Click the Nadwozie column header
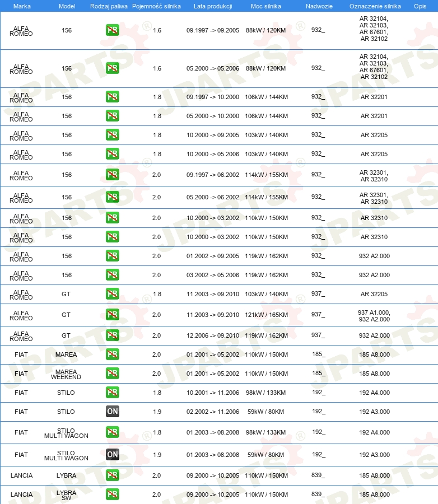The height and width of the screenshot is (504, 438). point(319,6)
